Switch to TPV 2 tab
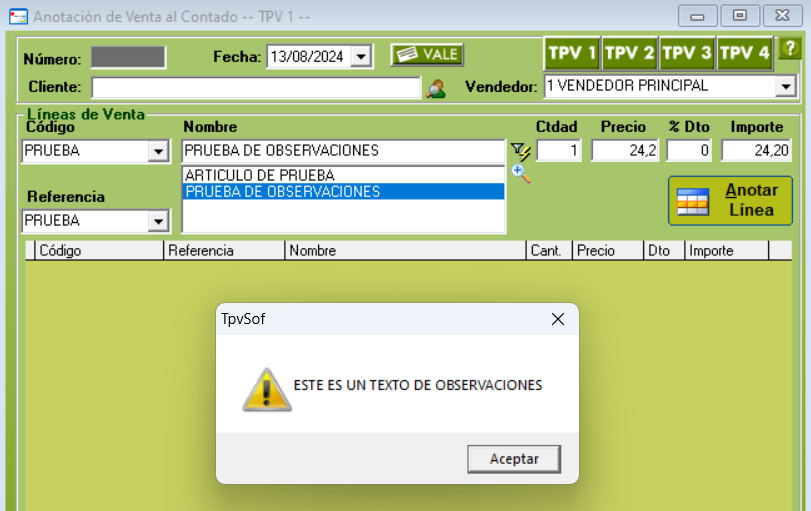811x511 pixels. 629,53
